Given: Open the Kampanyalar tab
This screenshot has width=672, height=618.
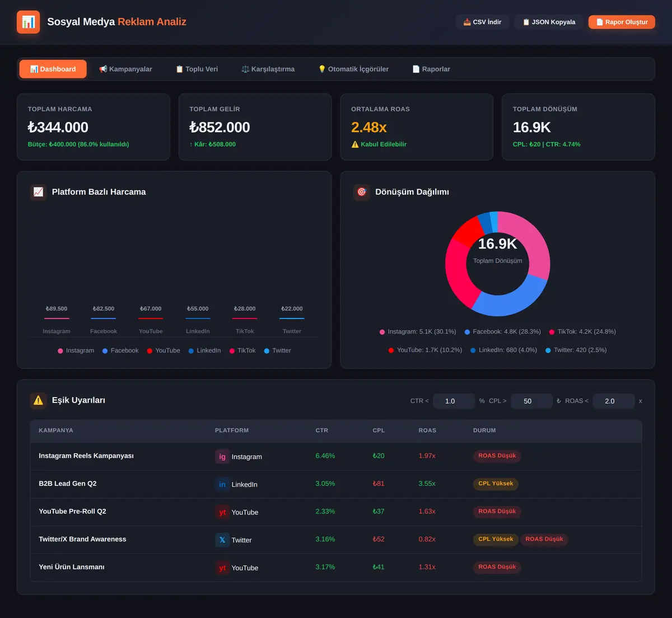Looking at the screenshot, I should (x=125, y=69).
